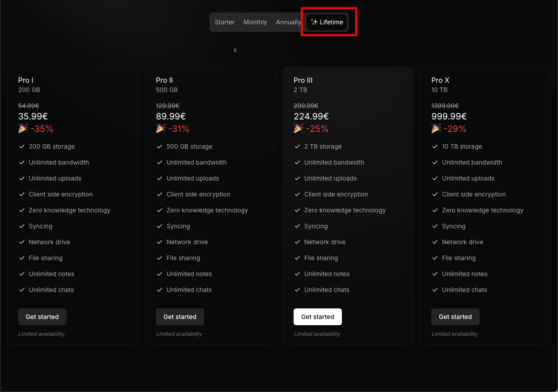The height and width of the screenshot is (392, 558).
Task: Click the checkmark beside 500 GB storage
Action: tap(159, 146)
